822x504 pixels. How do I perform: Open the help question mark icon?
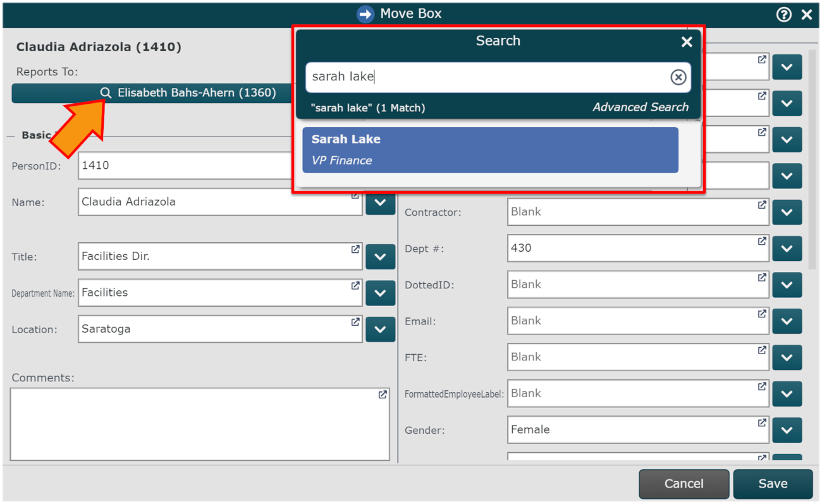pyautogui.click(x=784, y=15)
